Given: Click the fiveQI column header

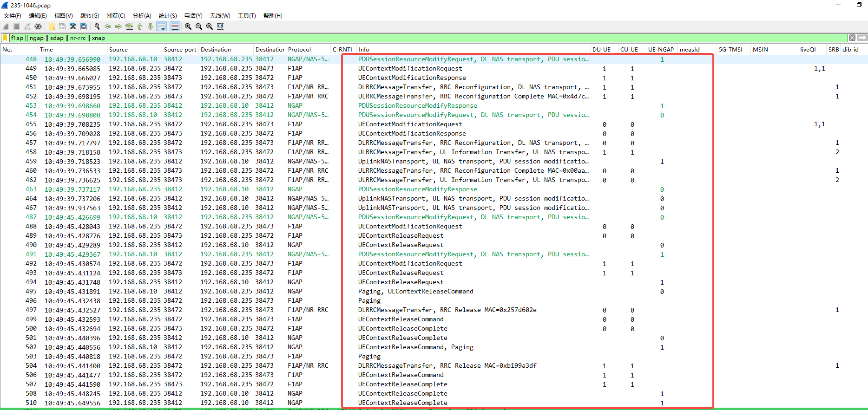Looking at the screenshot, I should [812, 49].
